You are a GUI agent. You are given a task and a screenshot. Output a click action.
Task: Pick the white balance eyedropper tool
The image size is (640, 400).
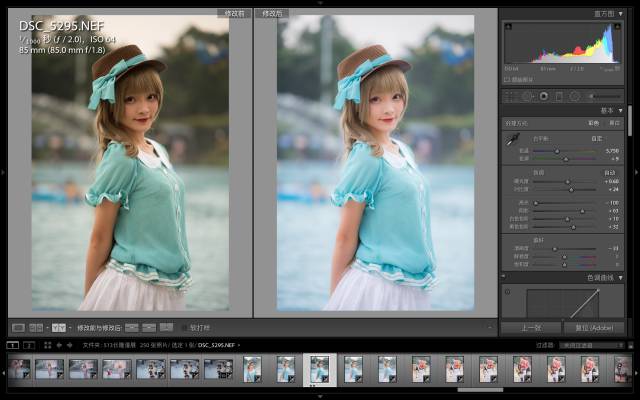[513, 140]
